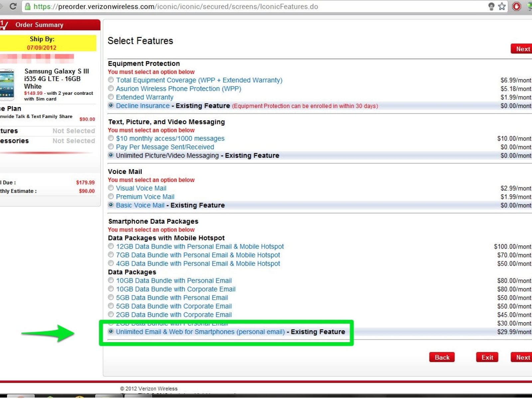Open Asurion Wireless Phone Protection link

[x=179, y=89]
